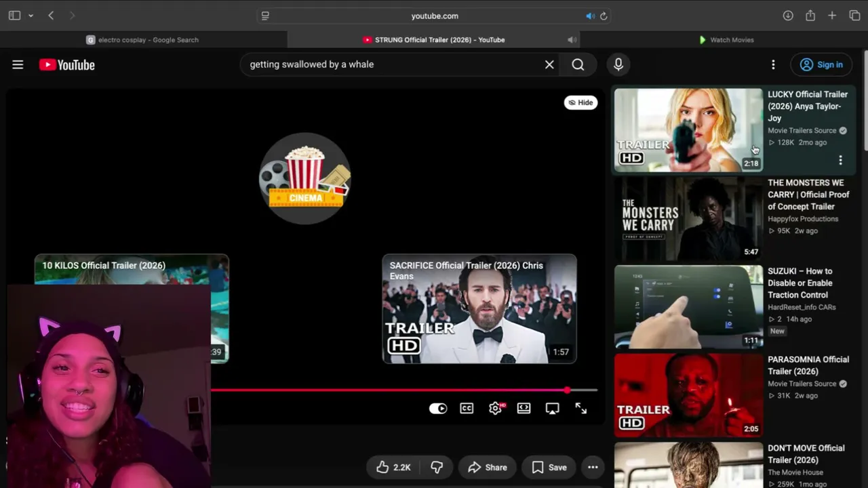The image size is (868, 488).
Task: Open player settings gear
Action: pyautogui.click(x=496, y=408)
